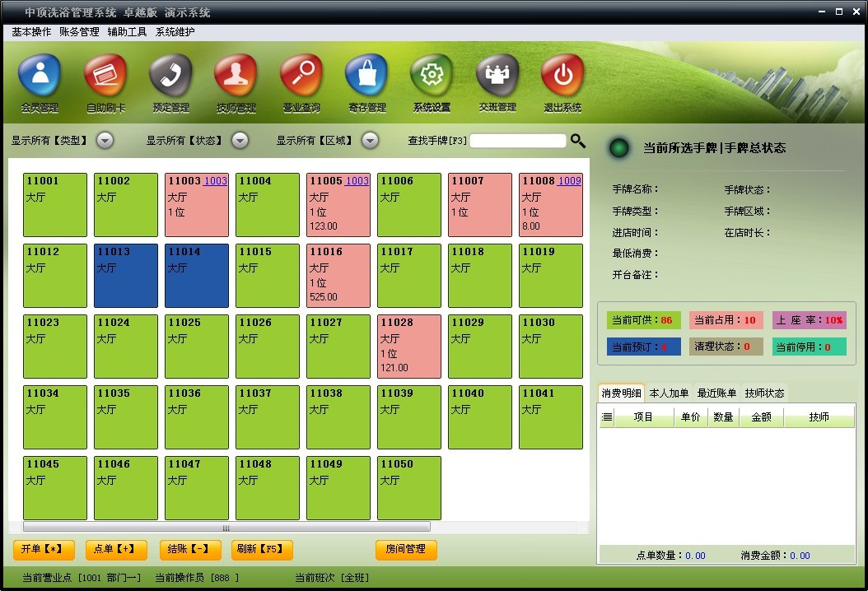Click the 技师 column header

point(819,416)
